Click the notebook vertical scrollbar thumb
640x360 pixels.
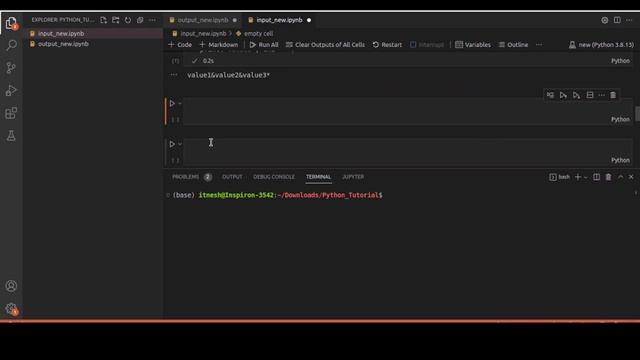(637, 113)
